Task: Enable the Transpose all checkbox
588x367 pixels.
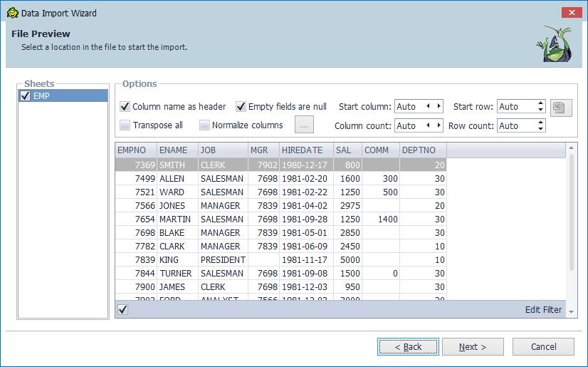Action: tap(125, 125)
